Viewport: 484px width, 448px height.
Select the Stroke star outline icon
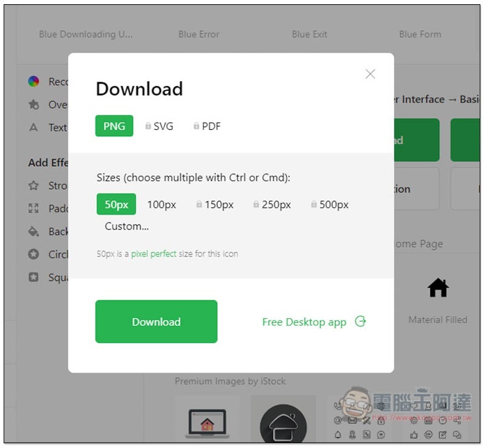[33, 186]
